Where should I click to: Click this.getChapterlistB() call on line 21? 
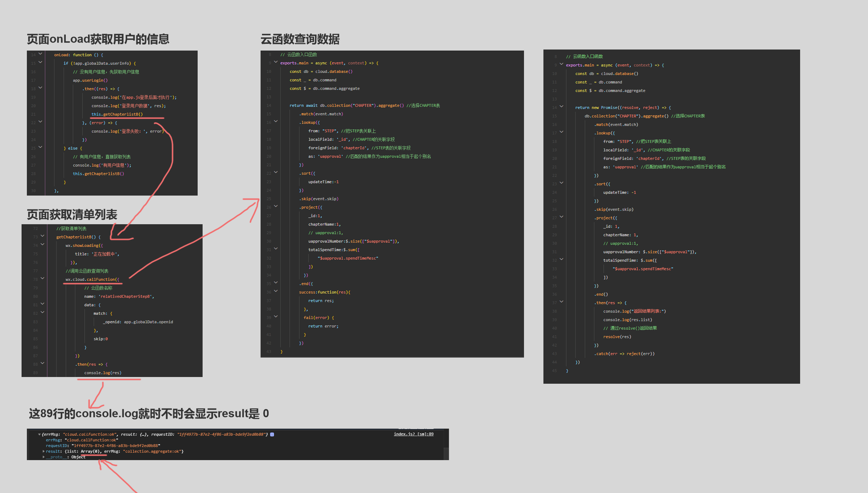tap(117, 114)
